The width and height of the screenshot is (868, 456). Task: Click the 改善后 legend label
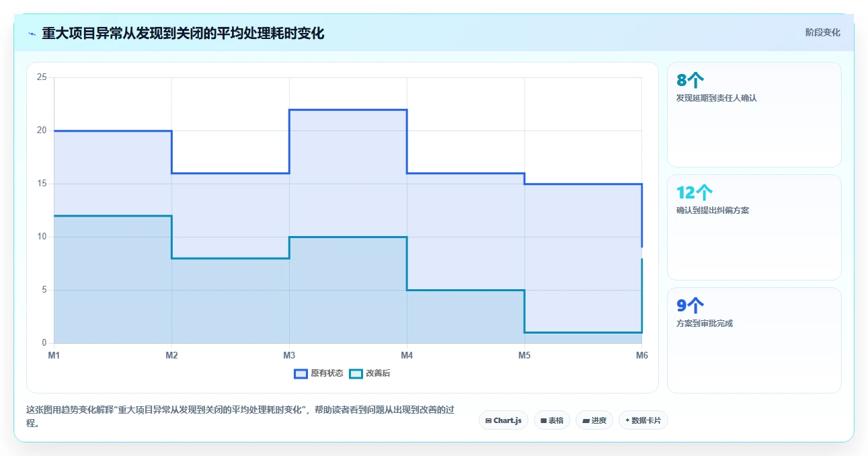pyautogui.click(x=378, y=373)
